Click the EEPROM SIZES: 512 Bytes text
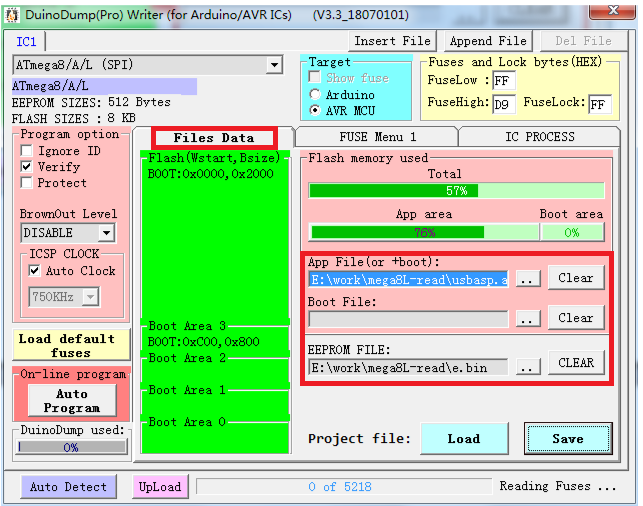This screenshot has width=643, height=506. (x=91, y=102)
